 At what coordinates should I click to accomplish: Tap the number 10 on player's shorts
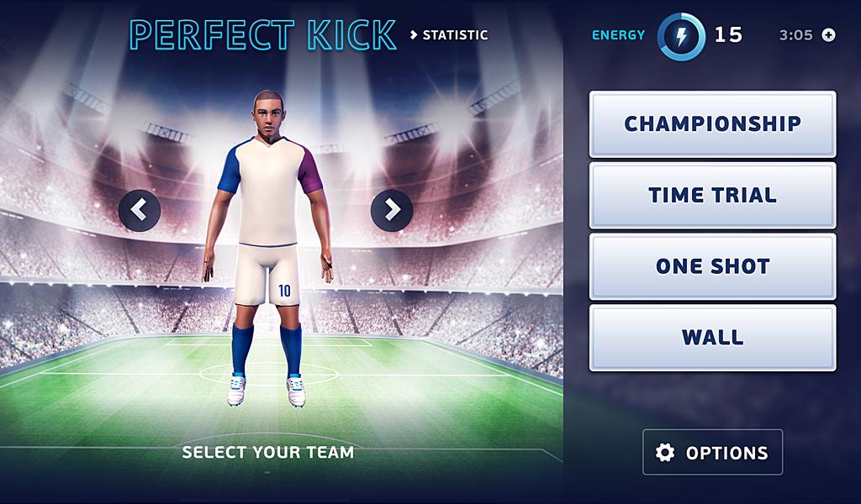[x=284, y=291]
